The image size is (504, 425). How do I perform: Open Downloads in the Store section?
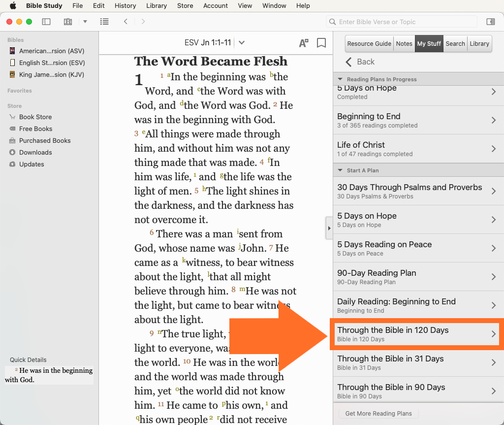(x=35, y=152)
